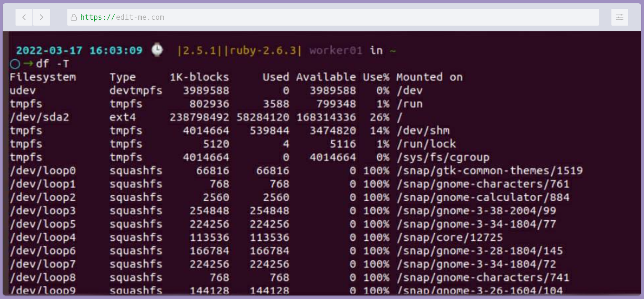
Task: Click the 'df -T' command text
Action: (x=52, y=64)
